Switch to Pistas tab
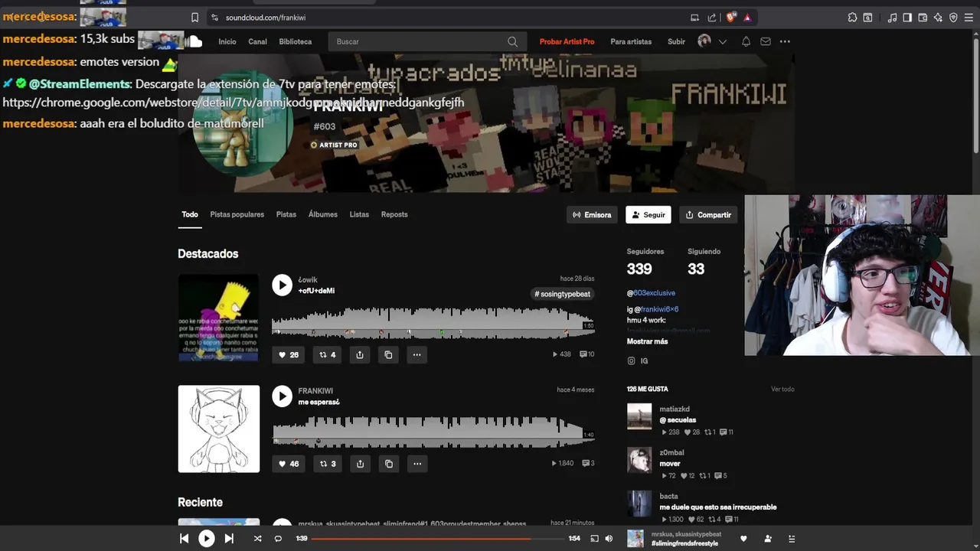 point(286,214)
